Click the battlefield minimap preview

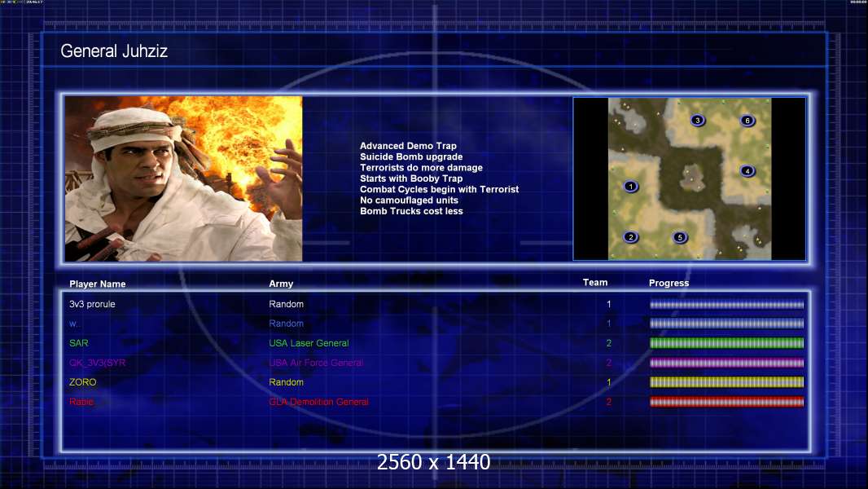click(689, 178)
